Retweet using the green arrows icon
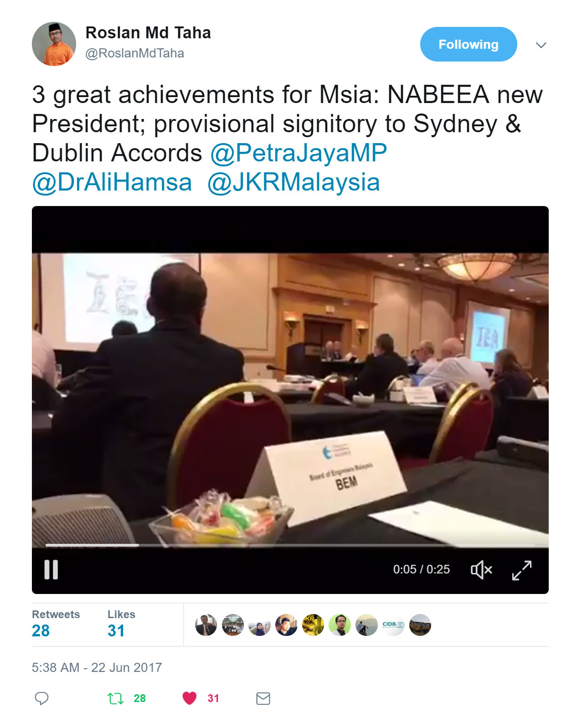The height and width of the screenshot is (728, 582). click(115, 698)
